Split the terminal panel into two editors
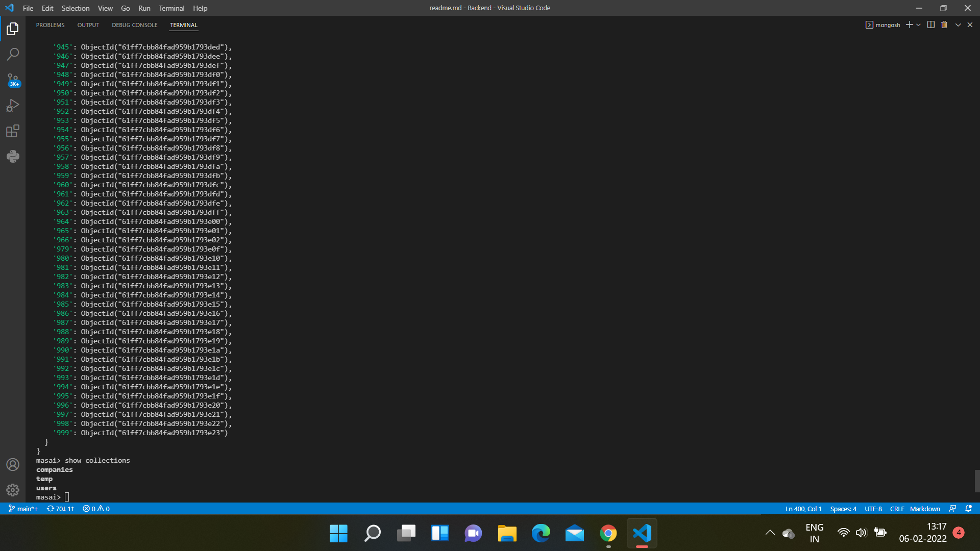Viewport: 980px width, 551px height. pos(930,24)
